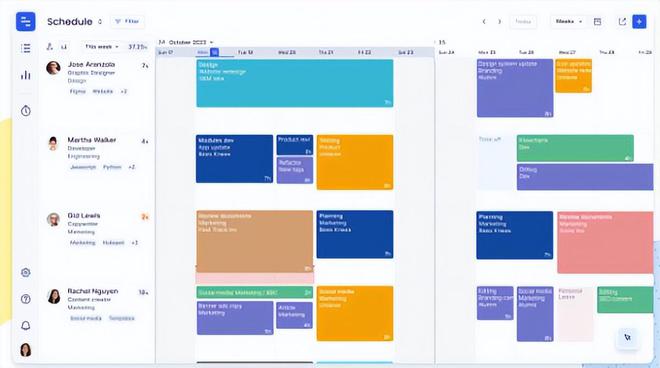The height and width of the screenshot is (368, 660).
Task: Open the share/export icon
Action: coord(622,21)
